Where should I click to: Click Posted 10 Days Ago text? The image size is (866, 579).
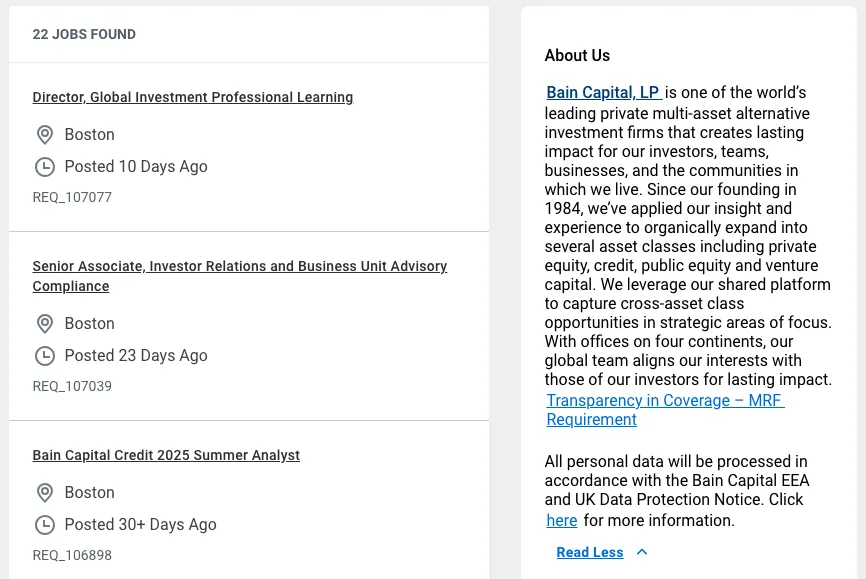[136, 166]
